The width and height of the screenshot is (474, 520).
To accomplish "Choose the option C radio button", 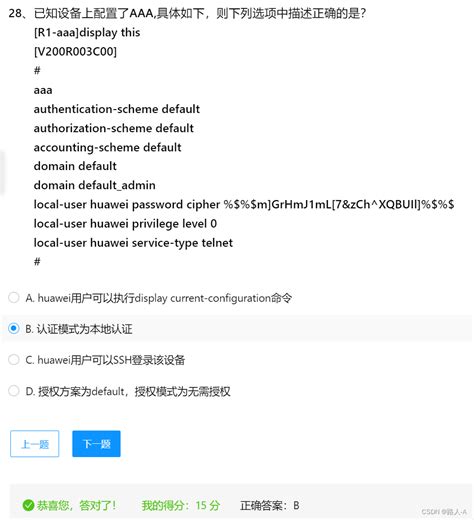I will point(14,359).
